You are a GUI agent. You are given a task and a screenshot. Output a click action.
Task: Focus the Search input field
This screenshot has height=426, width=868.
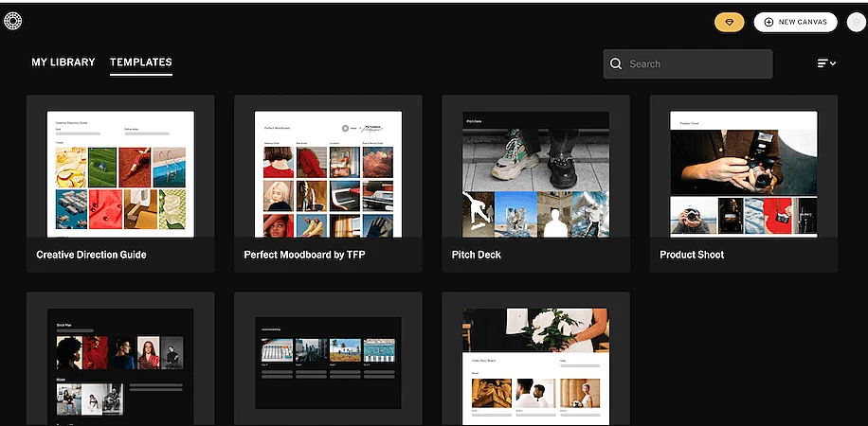point(688,64)
